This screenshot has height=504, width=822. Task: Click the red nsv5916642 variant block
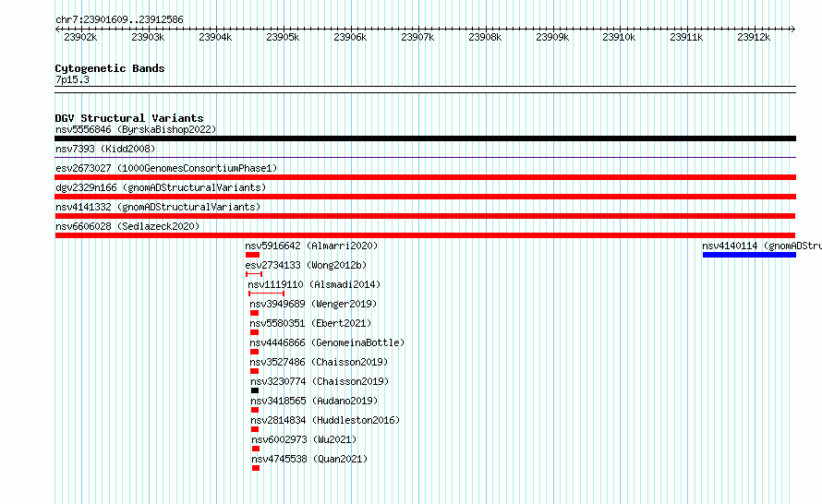253,255
